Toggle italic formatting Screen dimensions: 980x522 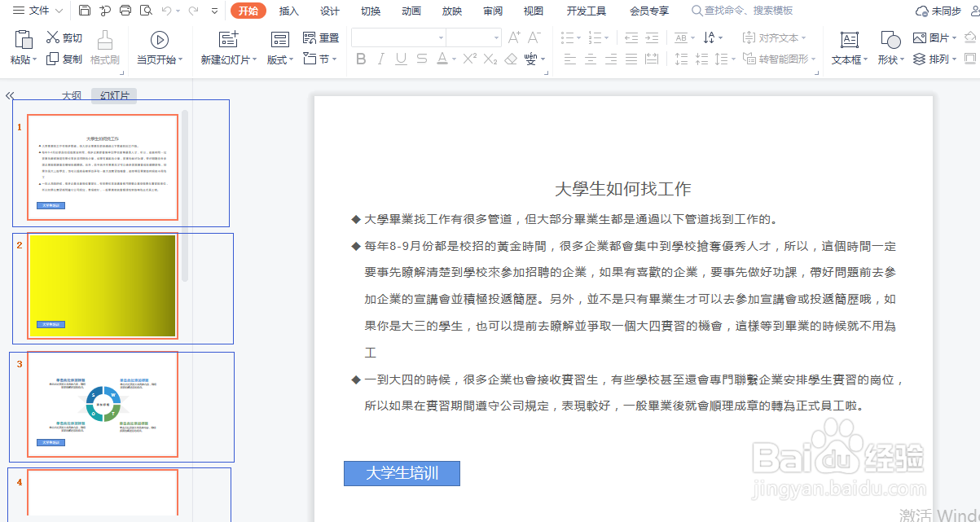(381, 59)
